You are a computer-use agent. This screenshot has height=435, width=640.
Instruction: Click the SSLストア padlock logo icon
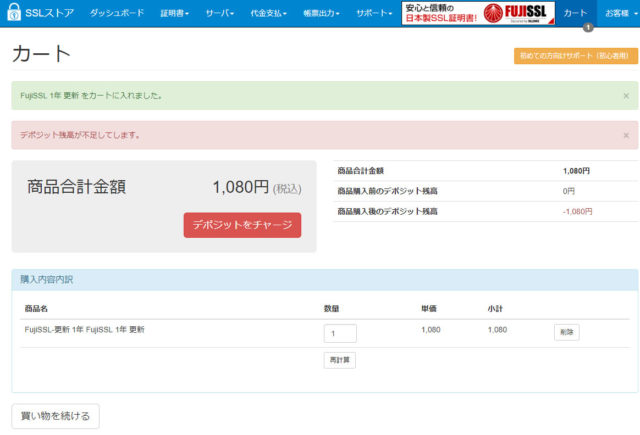(14, 12)
